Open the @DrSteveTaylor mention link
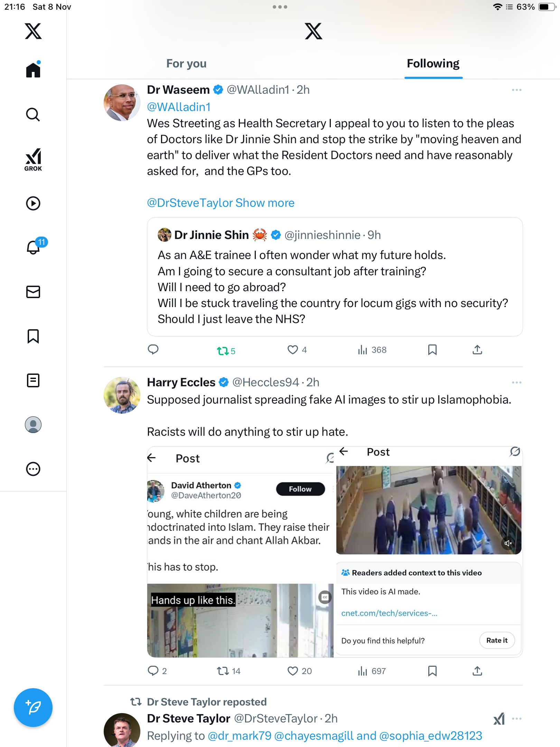Image resolution: width=560 pixels, height=747 pixels. (x=190, y=203)
